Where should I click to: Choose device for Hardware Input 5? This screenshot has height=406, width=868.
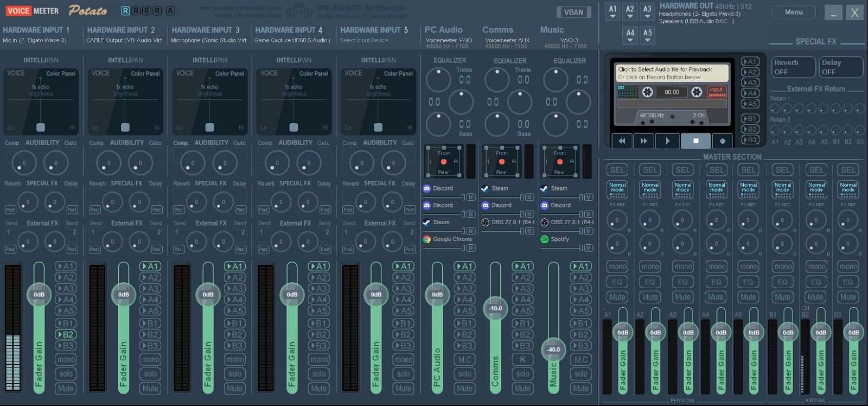[364, 40]
